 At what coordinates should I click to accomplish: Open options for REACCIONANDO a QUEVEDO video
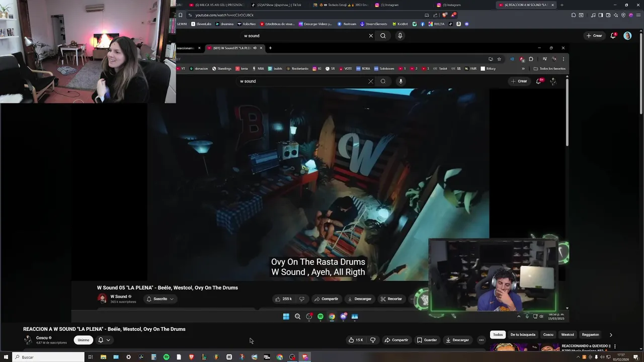point(615,346)
